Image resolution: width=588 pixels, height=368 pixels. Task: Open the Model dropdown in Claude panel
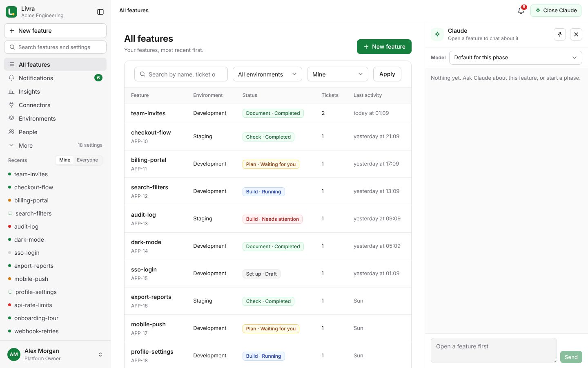click(x=516, y=58)
